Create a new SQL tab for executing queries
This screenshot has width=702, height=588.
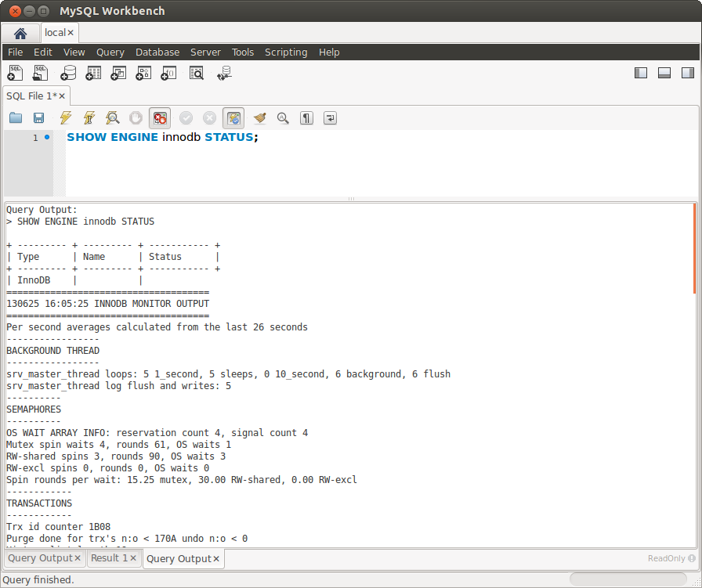15,72
